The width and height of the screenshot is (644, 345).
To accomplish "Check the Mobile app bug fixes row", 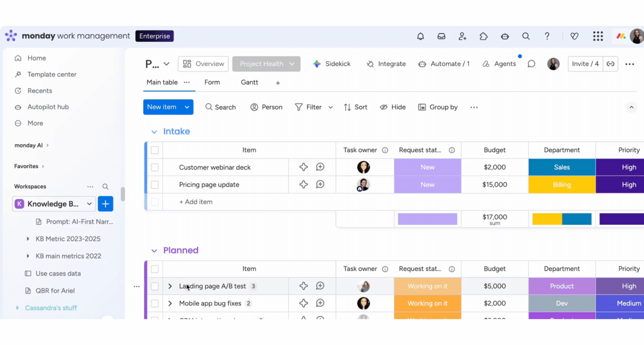I will click(155, 303).
